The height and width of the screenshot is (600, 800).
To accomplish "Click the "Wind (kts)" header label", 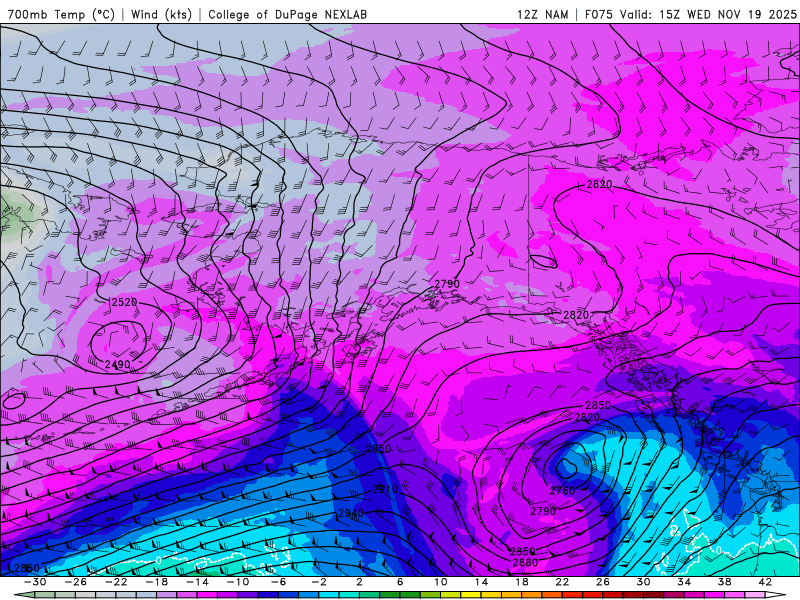I will (161, 14).
